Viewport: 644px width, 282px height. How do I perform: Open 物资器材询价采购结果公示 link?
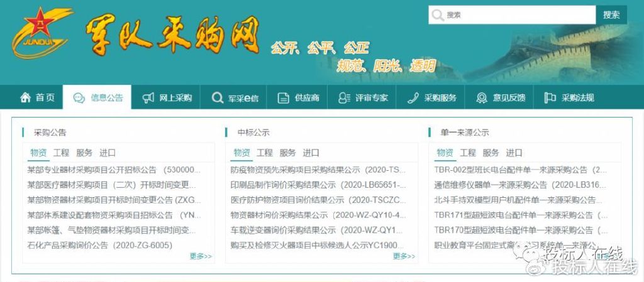coord(318,215)
